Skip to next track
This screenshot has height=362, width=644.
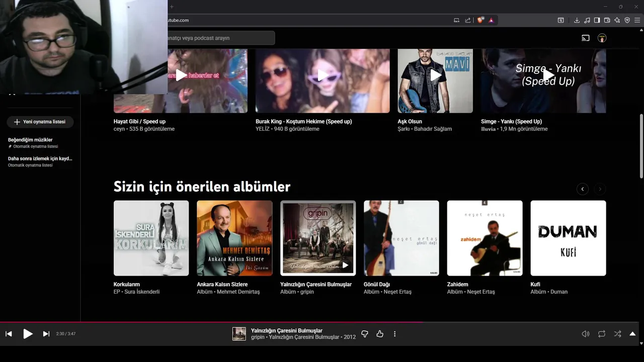click(x=46, y=334)
